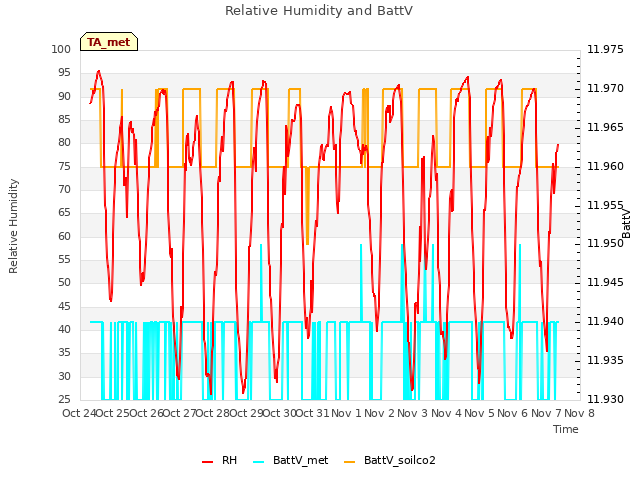Viewport: 640px width, 480px height.
Task: Click the 'Nov 7' x-axis tick label
Action: [546, 413]
